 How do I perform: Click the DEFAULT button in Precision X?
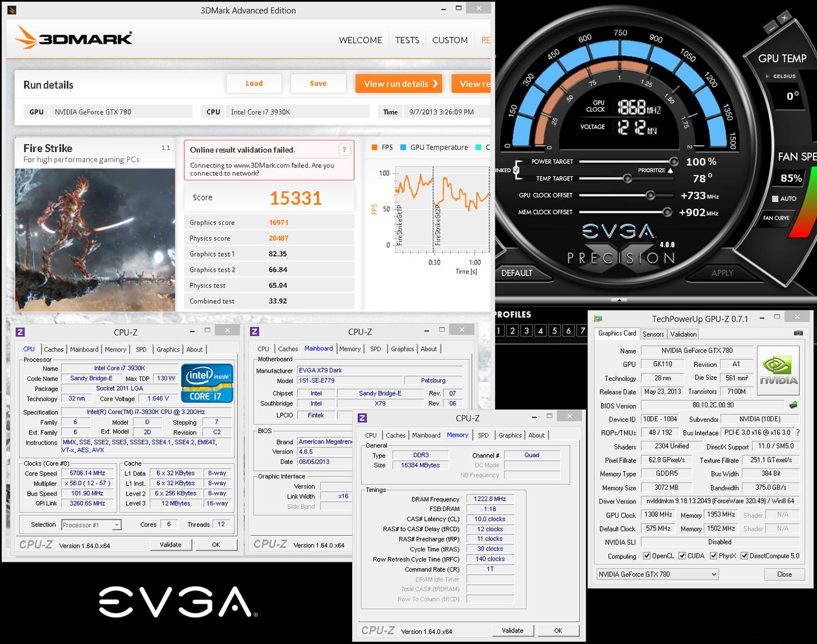[x=517, y=273]
